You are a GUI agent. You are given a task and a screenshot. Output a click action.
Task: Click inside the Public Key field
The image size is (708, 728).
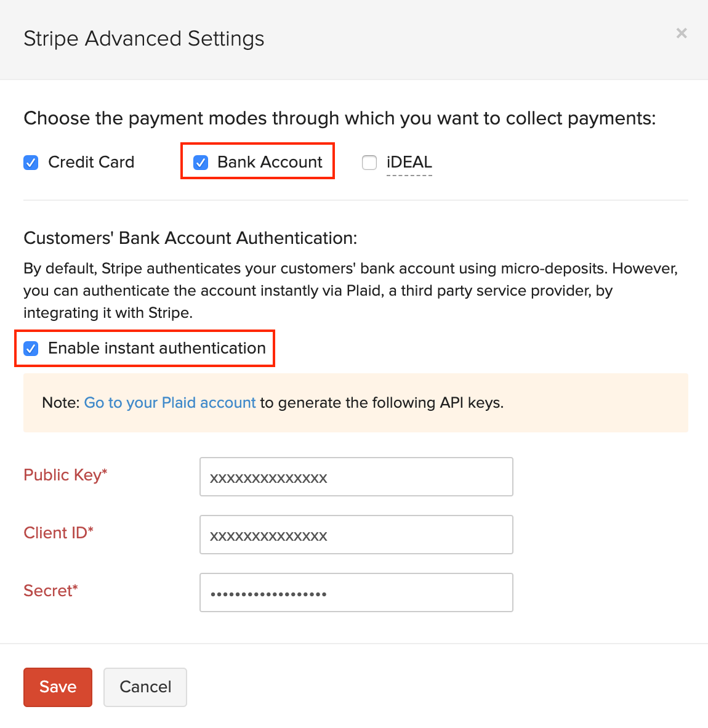click(x=356, y=477)
